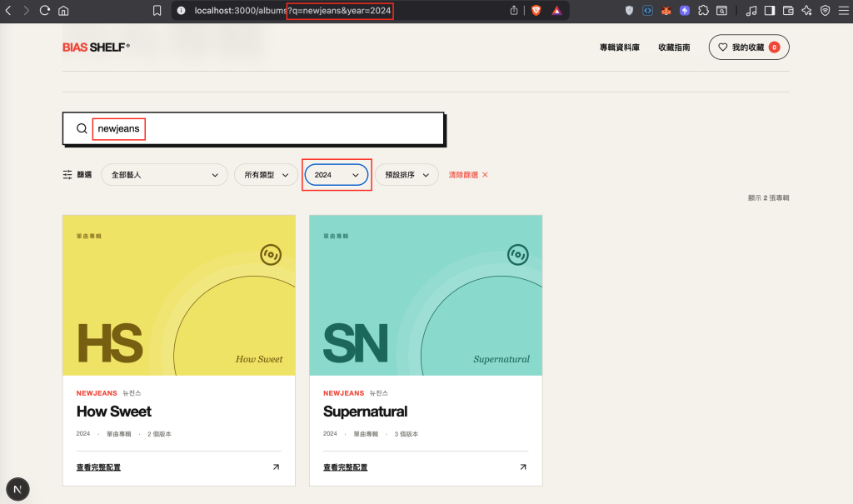
Task: Click the Supernatural album title
Action: (x=365, y=412)
